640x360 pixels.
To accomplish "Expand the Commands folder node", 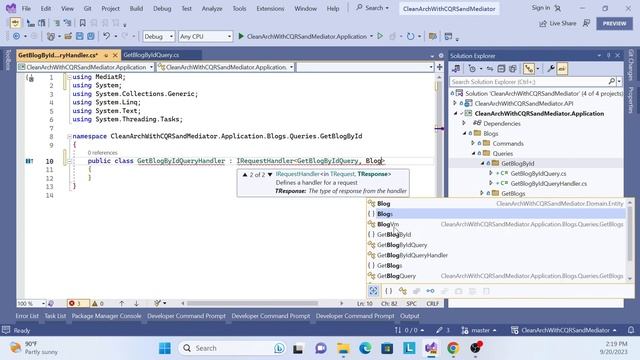I will pyautogui.click(x=473, y=143).
